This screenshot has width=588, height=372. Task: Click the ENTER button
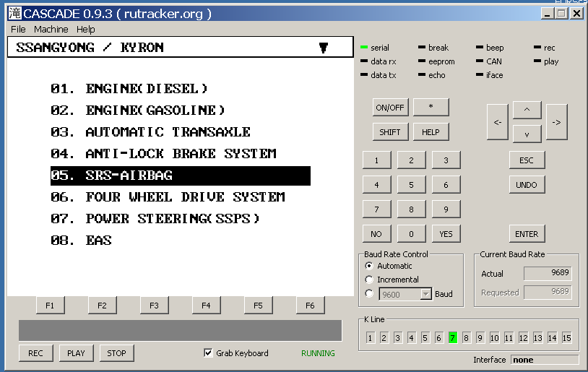pyautogui.click(x=527, y=234)
